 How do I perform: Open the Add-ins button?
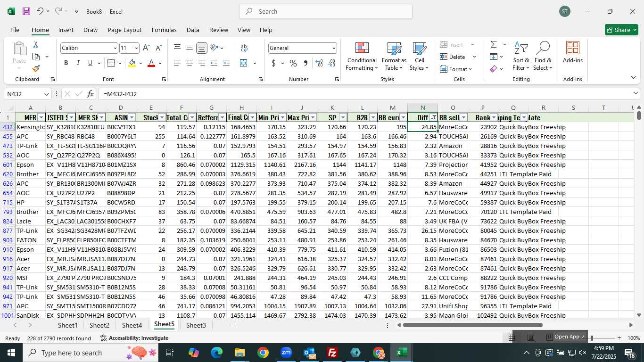pos(572,53)
